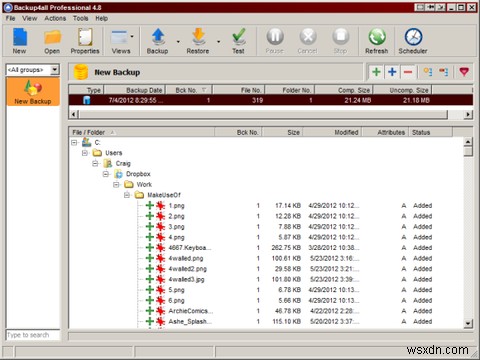Click the Restore toolbar icon
This screenshot has height=360, width=480.
[x=198, y=41]
